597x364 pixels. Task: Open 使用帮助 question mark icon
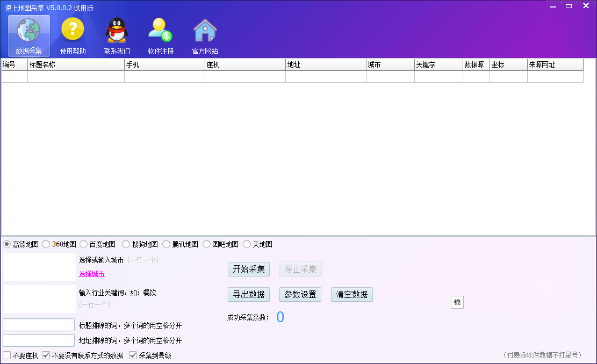coord(73,36)
